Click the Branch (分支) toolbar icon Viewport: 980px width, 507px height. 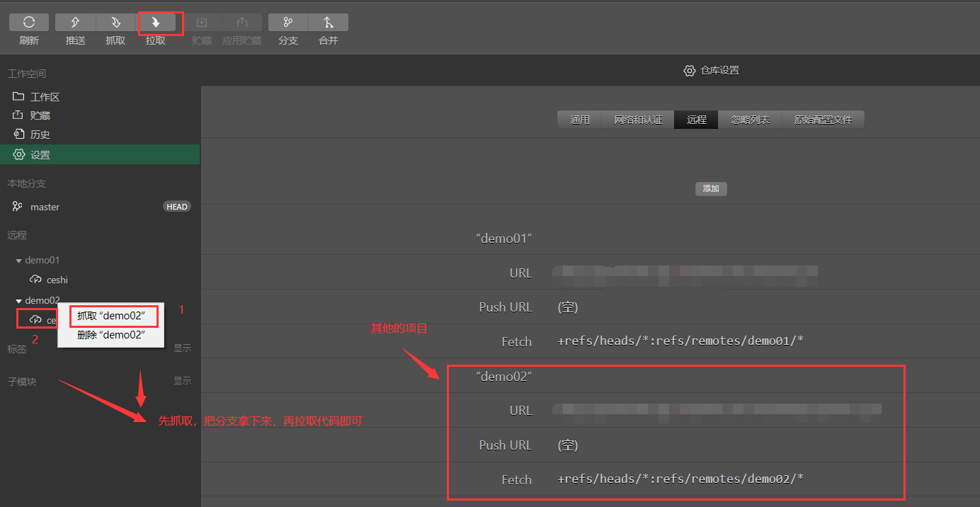coord(288,23)
